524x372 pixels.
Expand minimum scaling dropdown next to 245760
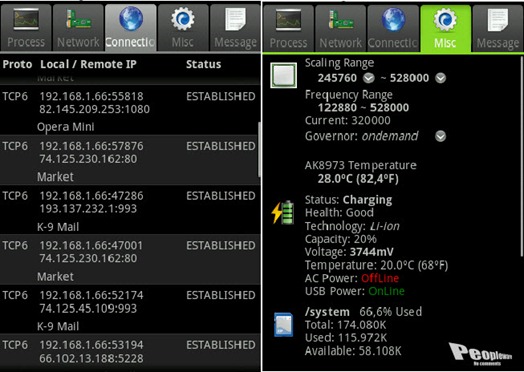click(x=369, y=78)
